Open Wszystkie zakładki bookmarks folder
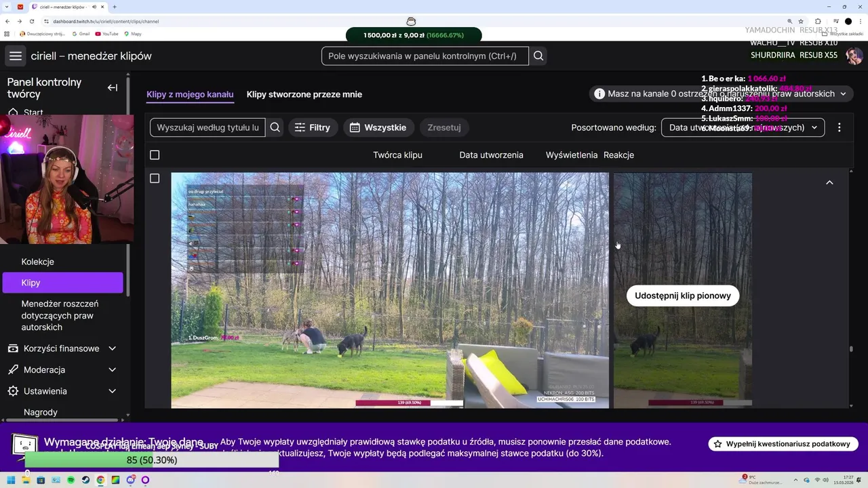868x488 pixels. (x=843, y=33)
